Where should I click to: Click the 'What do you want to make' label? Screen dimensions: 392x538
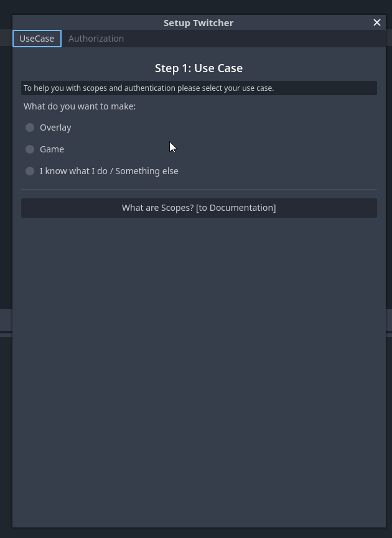pyautogui.click(x=80, y=106)
